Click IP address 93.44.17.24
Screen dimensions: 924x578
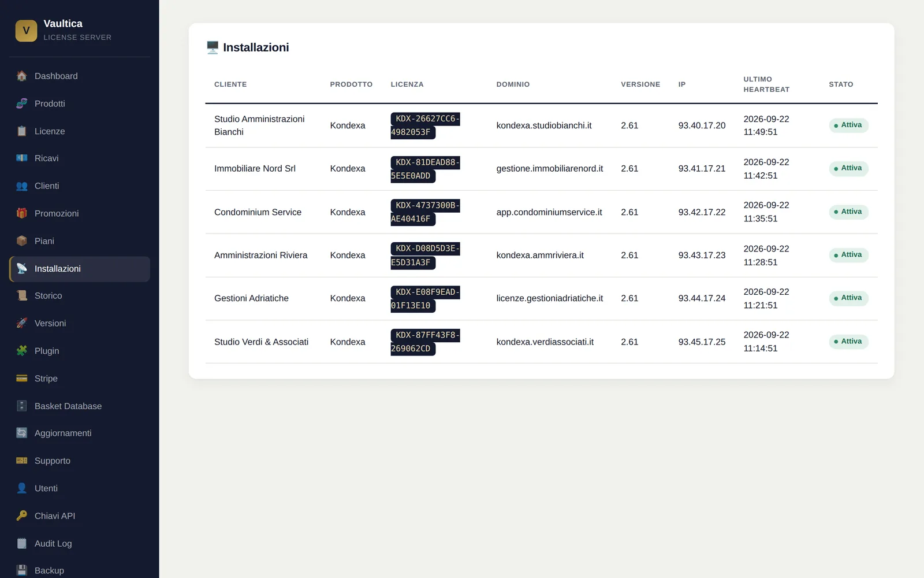click(702, 298)
